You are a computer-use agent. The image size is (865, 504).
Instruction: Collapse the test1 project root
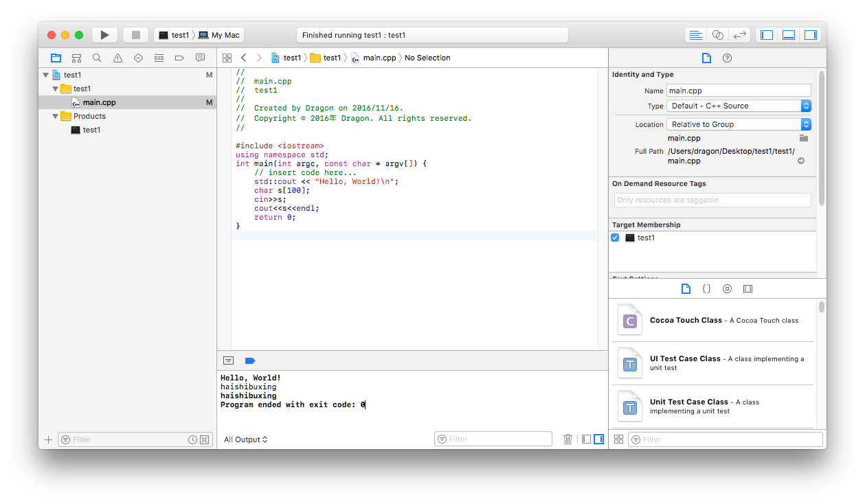(45, 75)
